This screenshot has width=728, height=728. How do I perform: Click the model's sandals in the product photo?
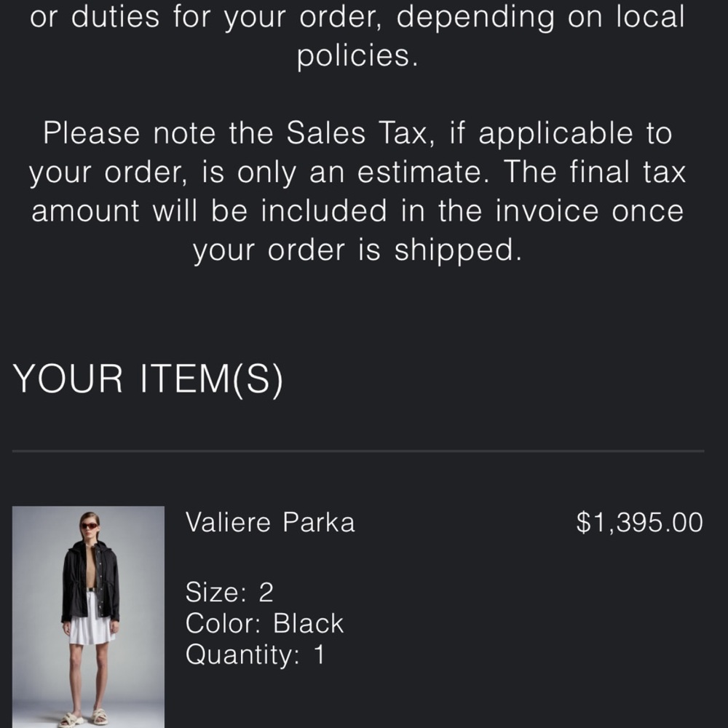pos(84,719)
